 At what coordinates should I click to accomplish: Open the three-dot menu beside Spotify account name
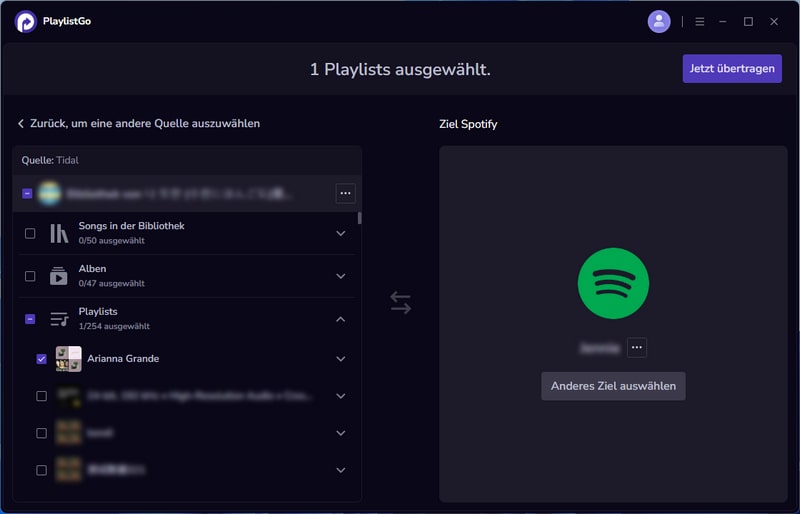(x=637, y=348)
